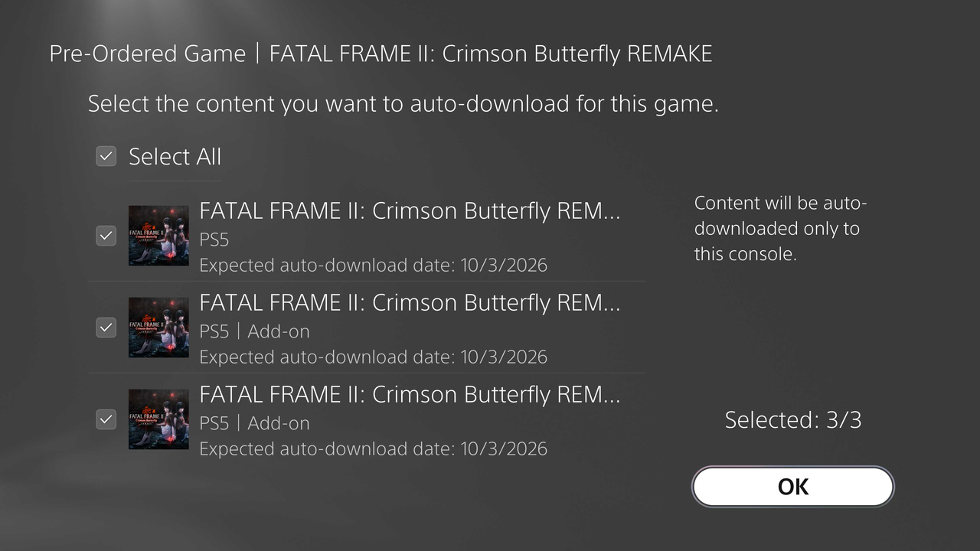Click the first PS5 | Add-on label

(x=254, y=331)
